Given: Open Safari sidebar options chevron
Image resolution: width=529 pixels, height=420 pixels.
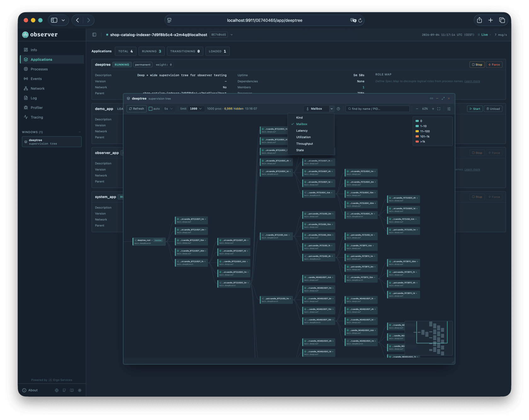Looking at the screenshot, I should [63, 20].
